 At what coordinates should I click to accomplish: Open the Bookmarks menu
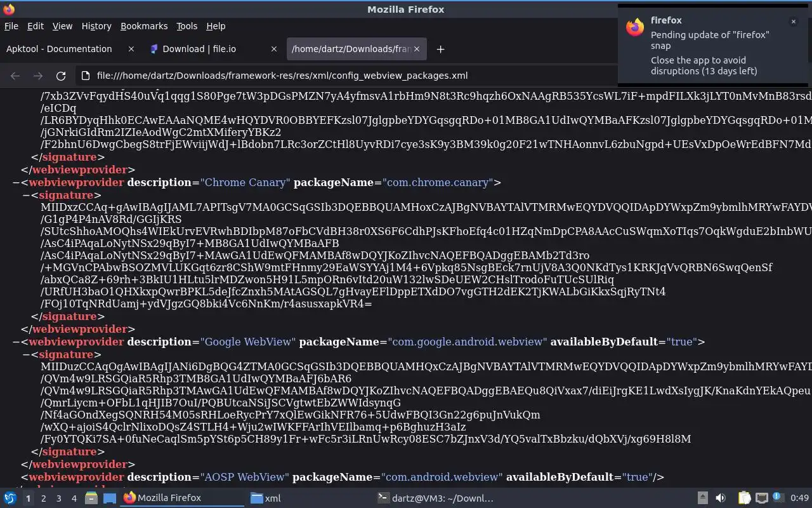(144, 26)
